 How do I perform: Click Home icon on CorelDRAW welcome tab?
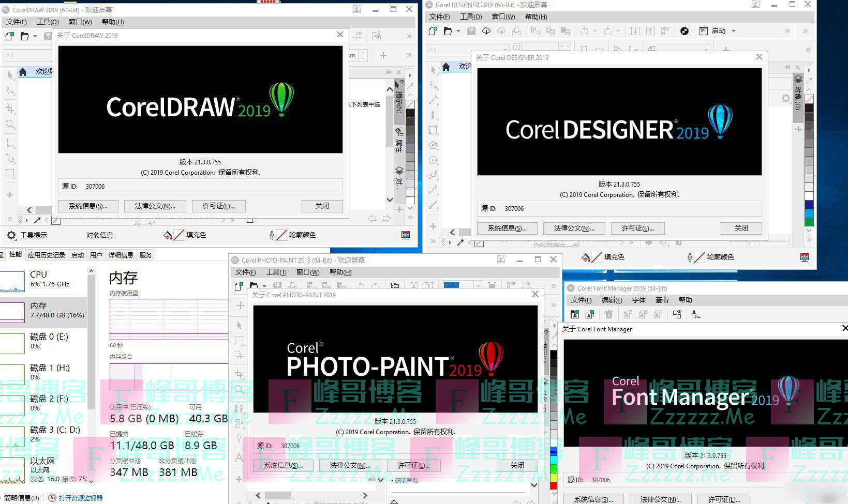[23, 72]
